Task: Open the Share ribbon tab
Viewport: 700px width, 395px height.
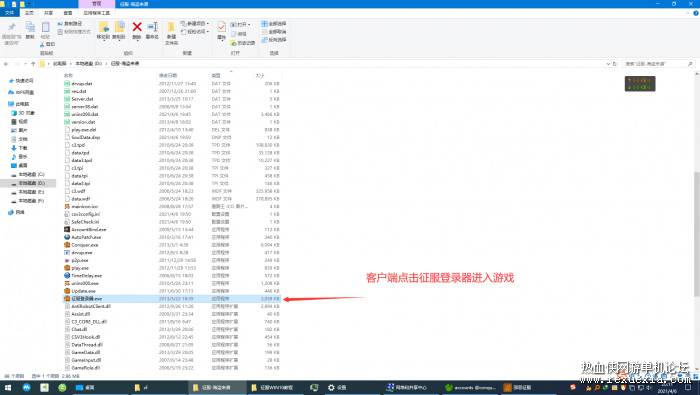Action: tap(48, 13)
